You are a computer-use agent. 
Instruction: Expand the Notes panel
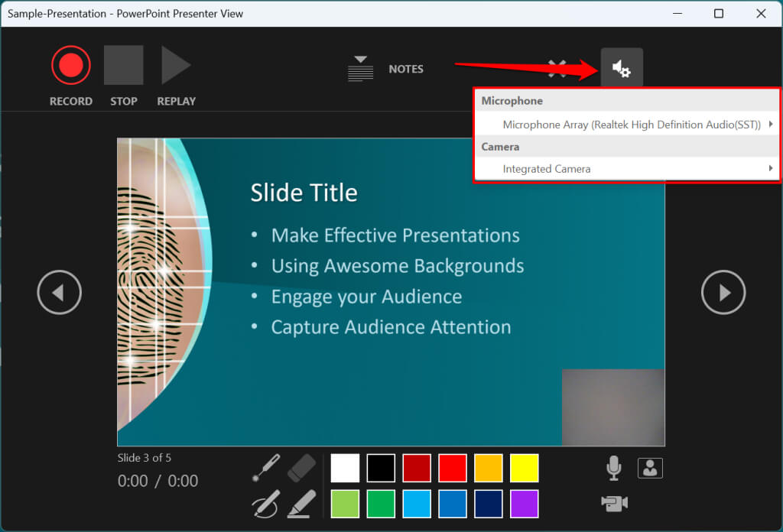[386, 69]
